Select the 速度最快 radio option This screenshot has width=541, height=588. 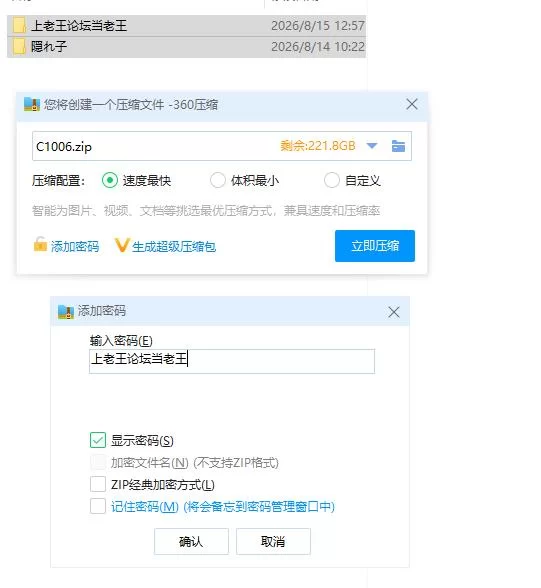pos(110,180)
